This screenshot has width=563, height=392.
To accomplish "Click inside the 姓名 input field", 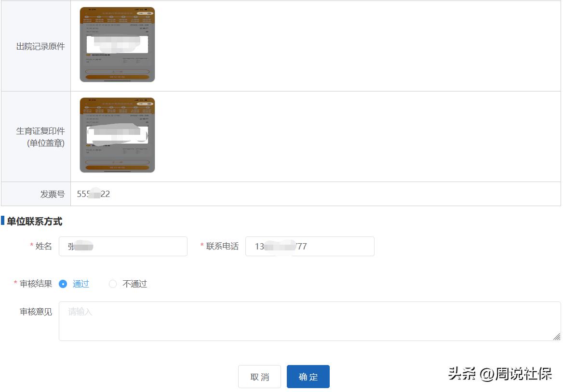I will point(123,246).
